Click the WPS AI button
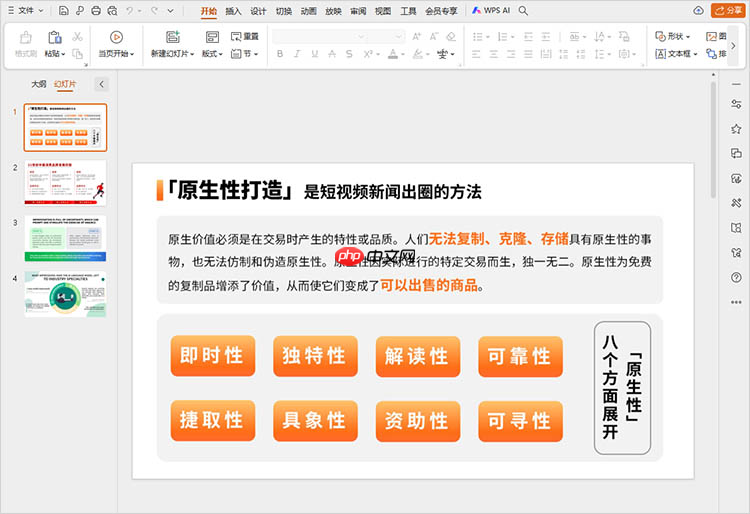Viewport: 750px width, 514px height. click(x=491, y=11)
